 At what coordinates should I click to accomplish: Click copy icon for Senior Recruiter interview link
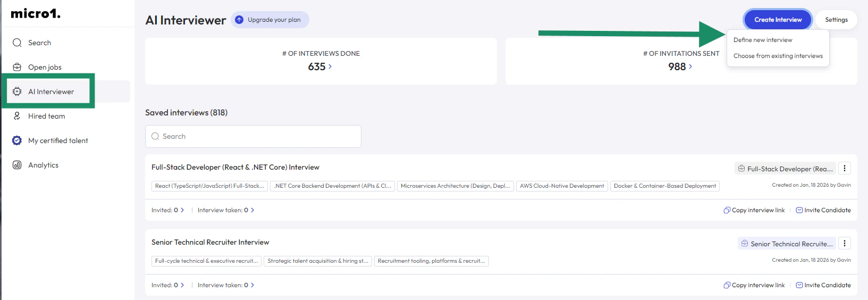coord(727,285)
